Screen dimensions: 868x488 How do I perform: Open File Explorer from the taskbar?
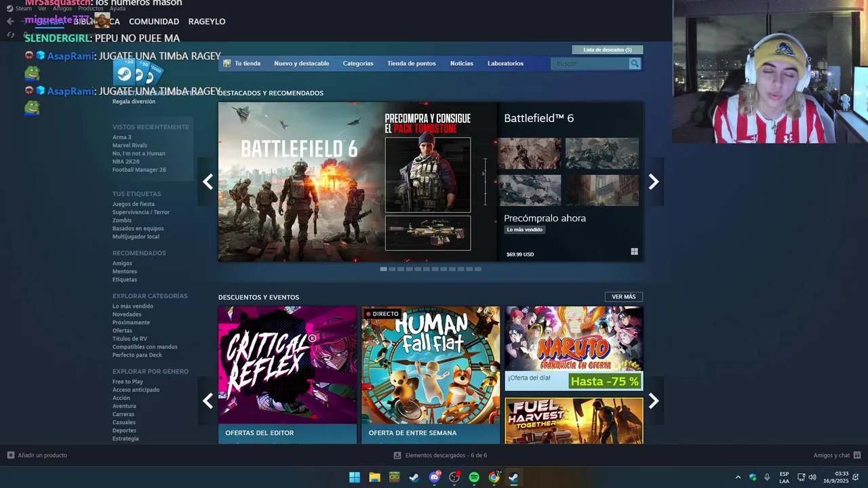coord(374,477)
